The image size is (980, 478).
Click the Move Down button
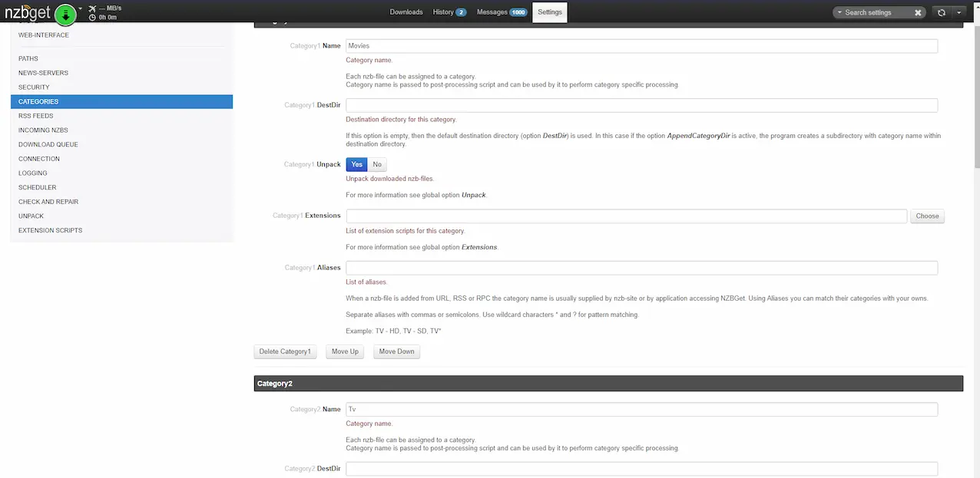pos(396,351)
